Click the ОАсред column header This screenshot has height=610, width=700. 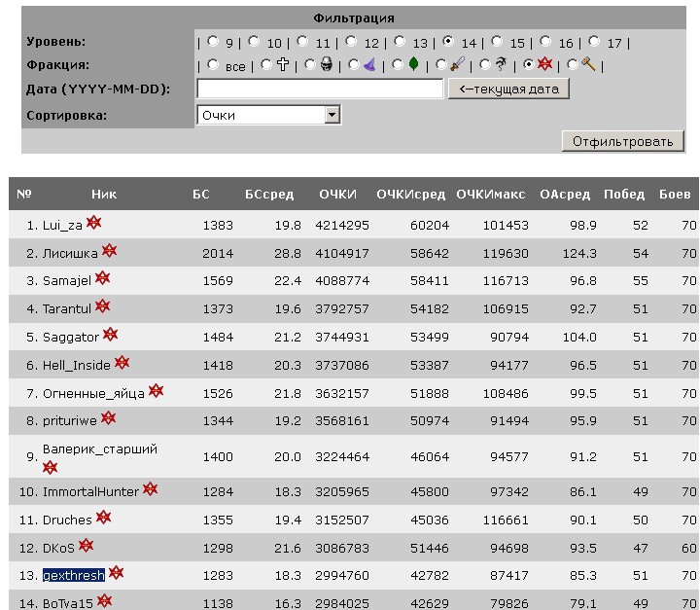[x=565, y=194]
